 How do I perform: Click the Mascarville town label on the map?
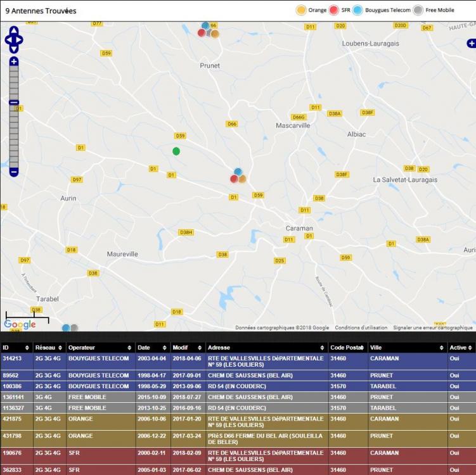click(x=293, y=125)
